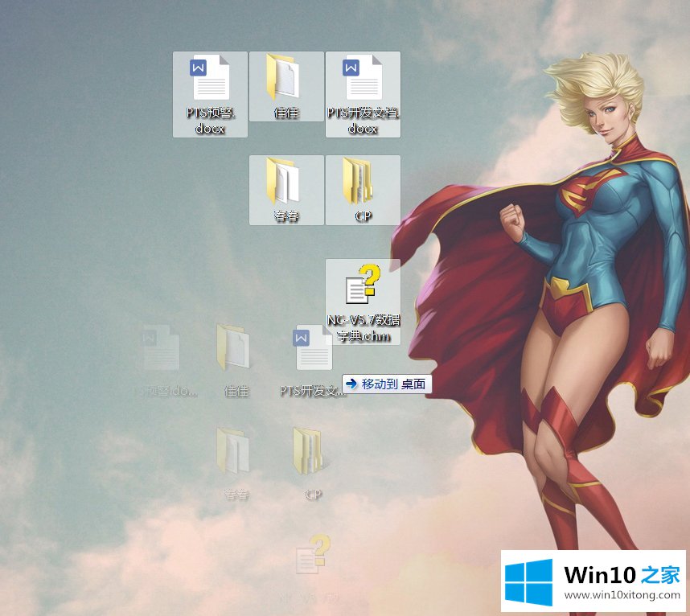The width and height of the screenshot is (690, 616).
Task: Select the PTS预警.docx document icon
Action: tap(210, 77)
